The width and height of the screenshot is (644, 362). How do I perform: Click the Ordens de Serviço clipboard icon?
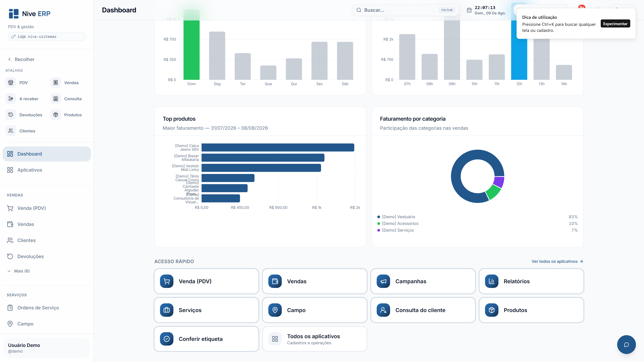click(x=10, y=308)
